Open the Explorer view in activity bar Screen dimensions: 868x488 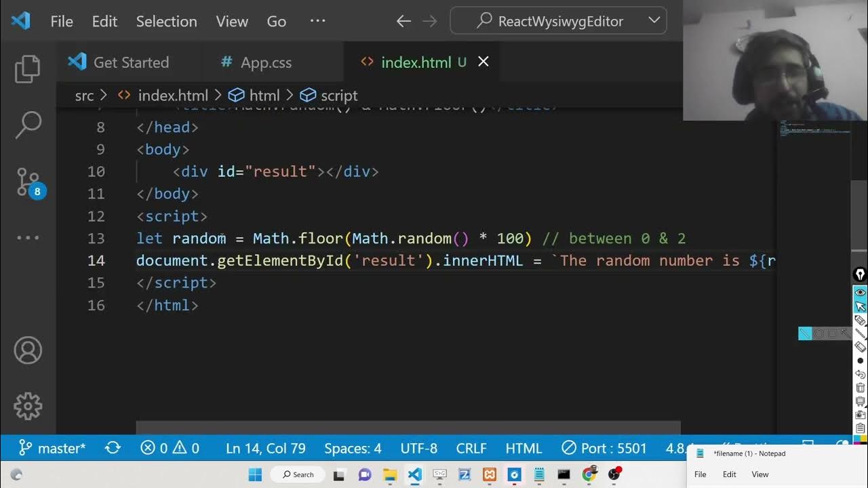tap(28, 69)
